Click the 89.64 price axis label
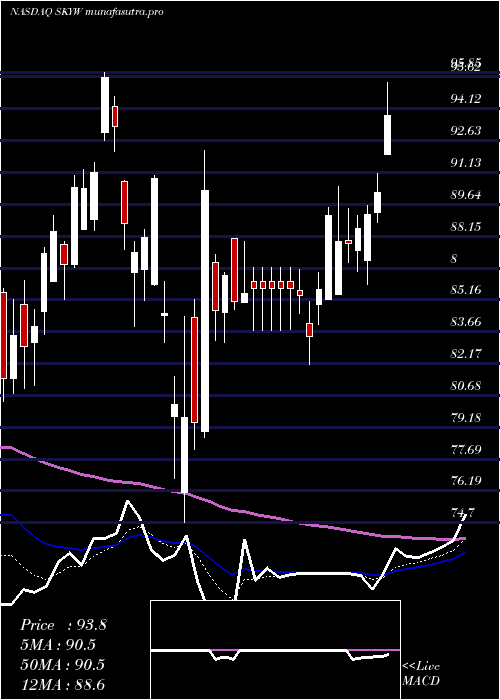Image resolution: width=500 pixels, height=700 pixels. click(x=466, y=195)
